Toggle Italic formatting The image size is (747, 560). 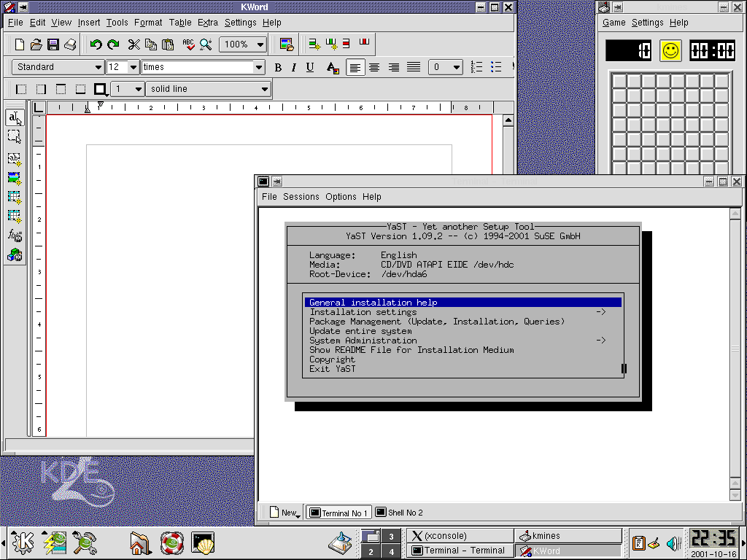coord(294,68)
